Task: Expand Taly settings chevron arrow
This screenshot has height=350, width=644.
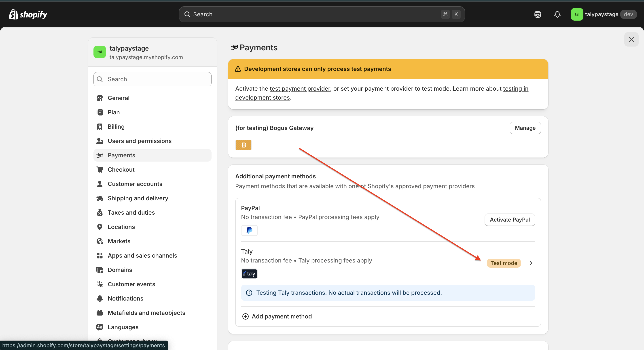Action: pos(531,263)
